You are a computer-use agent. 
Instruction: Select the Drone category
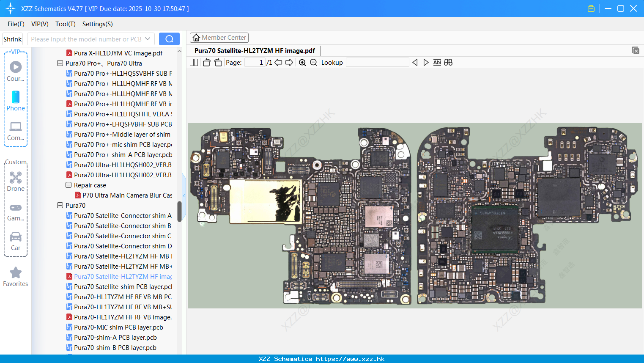[x=16, y=181]
